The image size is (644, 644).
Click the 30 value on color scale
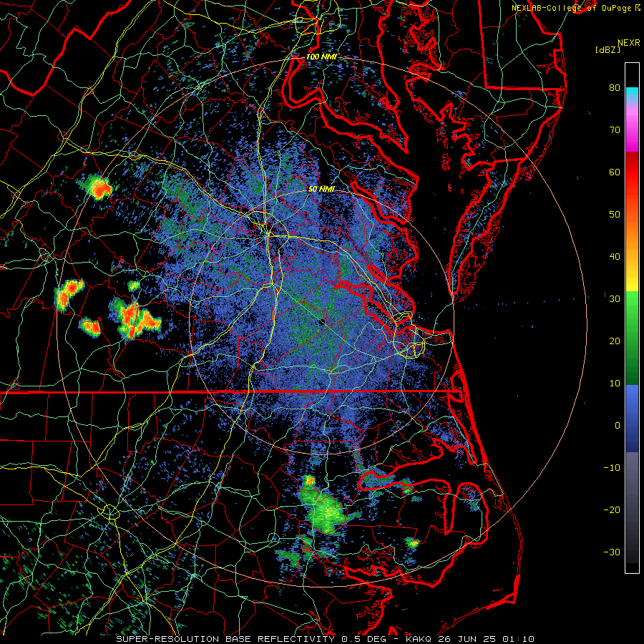(x=615, y=299)
